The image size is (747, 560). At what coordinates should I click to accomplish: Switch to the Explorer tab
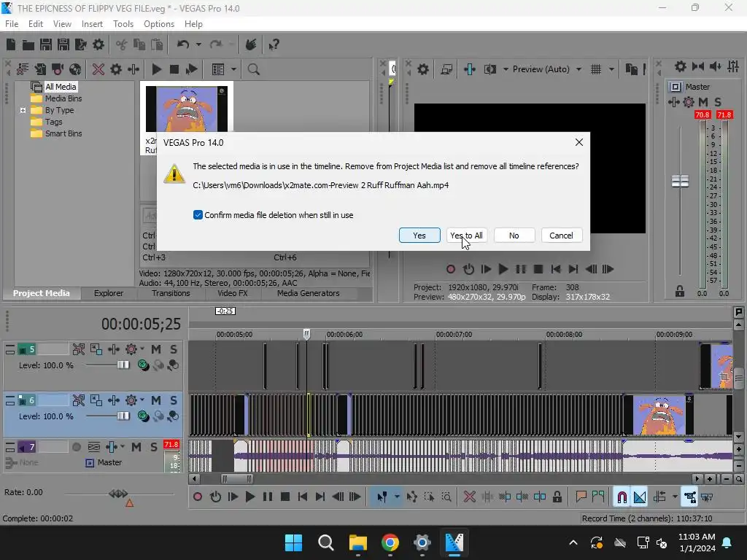pyautogui.click(x=109, y=293)
